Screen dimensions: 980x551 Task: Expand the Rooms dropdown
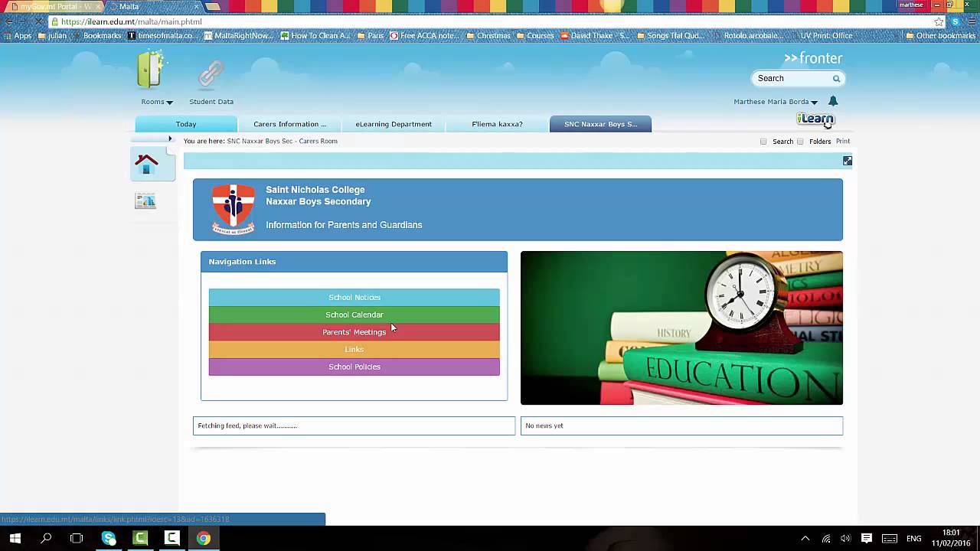[x=157, y=102]
